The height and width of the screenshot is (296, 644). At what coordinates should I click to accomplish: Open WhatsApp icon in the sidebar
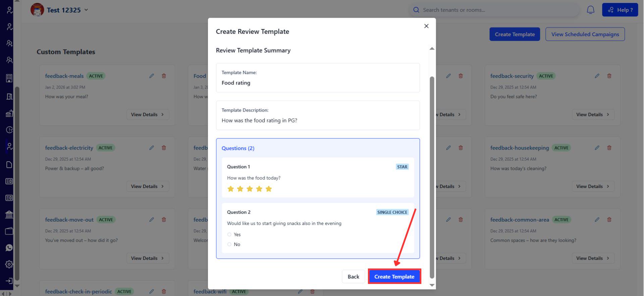[9, 248]
